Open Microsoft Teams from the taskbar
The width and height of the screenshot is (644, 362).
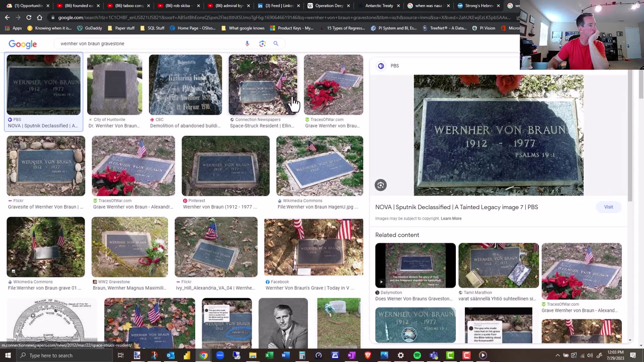click(x=434, y=355)
